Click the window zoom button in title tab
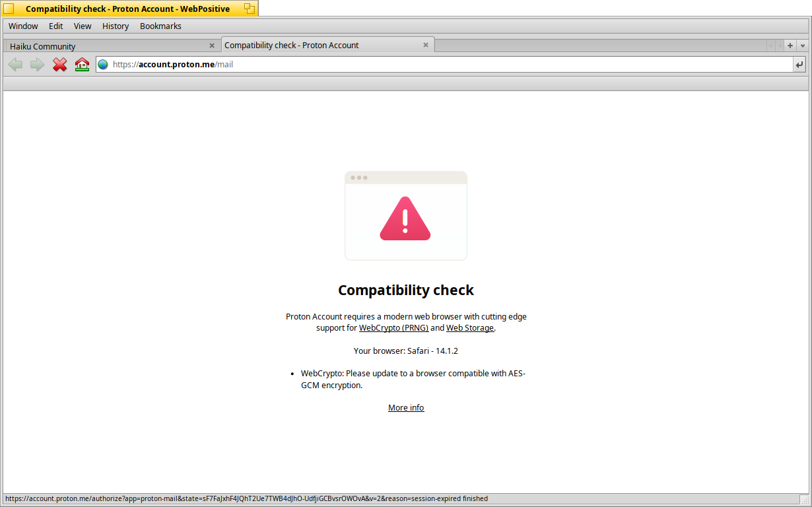 click(x=249, y=9)
